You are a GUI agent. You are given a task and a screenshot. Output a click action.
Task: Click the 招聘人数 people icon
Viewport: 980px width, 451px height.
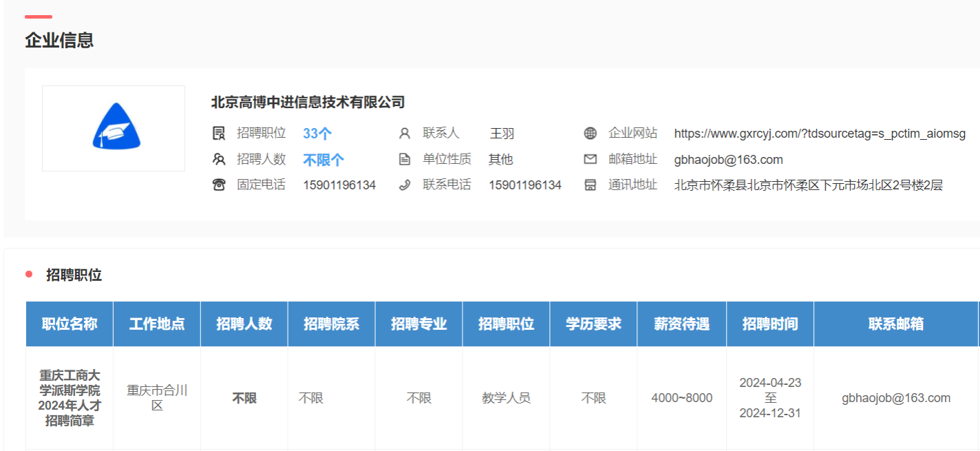(219, 160)
